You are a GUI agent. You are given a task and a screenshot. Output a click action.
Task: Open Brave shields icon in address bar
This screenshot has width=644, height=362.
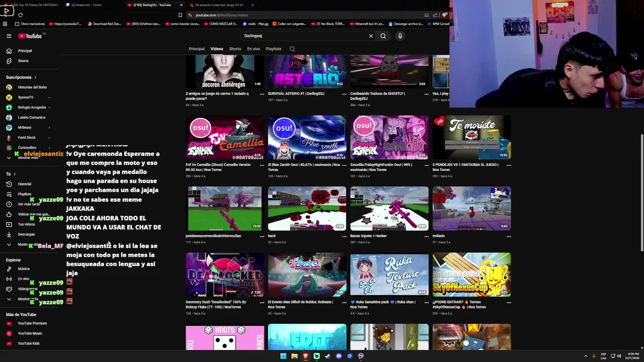[x=445, y=15]
